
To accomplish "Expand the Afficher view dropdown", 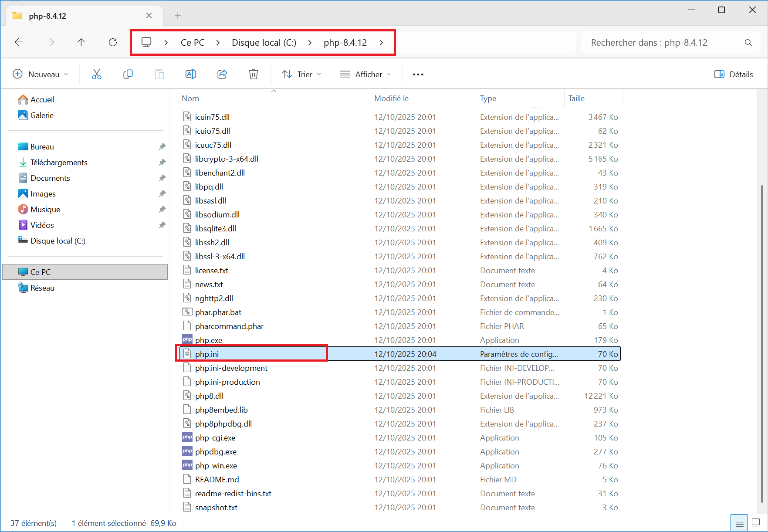I will pyautogui.click(x=365, y=75).
